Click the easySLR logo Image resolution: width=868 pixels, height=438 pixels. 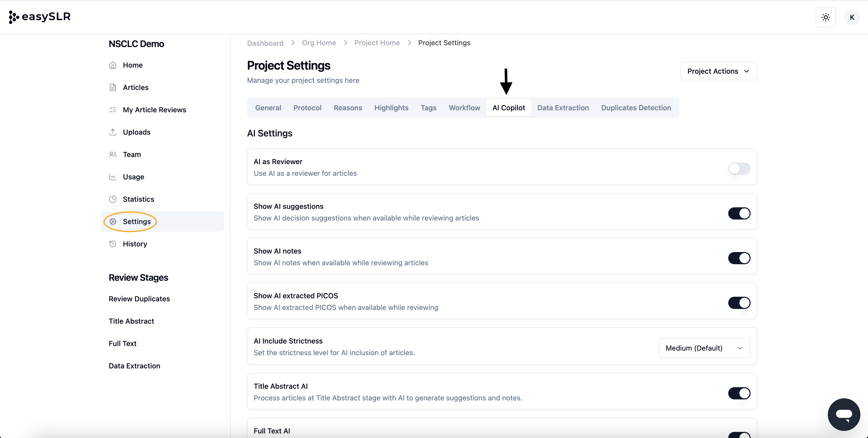(40, 17)
